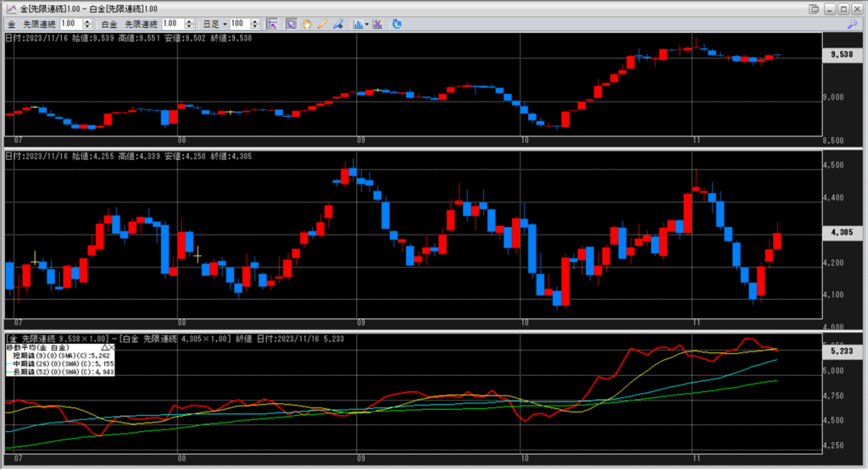Image resolution: width=868 pixels, height=470 pixels.
Task: Click the delete indicators icon with red X
Action: (377, 24)
